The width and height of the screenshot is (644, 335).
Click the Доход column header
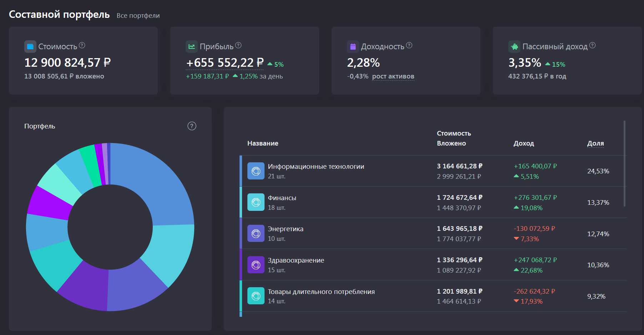(524, 143)
